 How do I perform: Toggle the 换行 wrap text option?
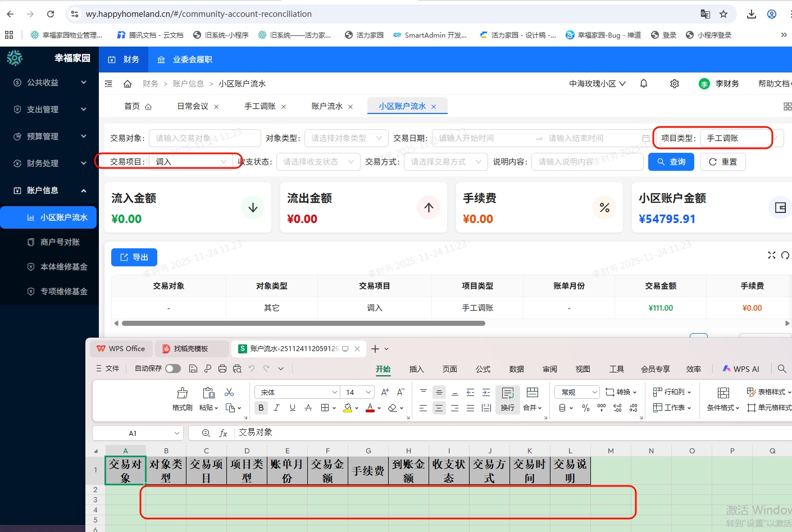coord(508,397)
